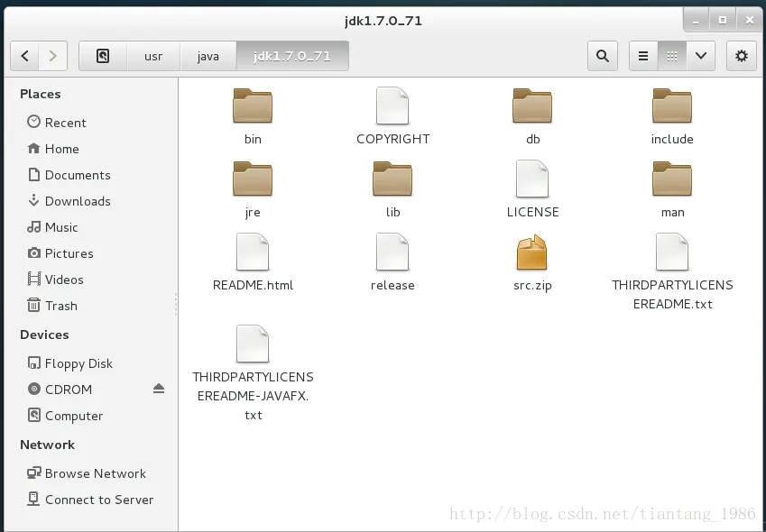The image size is (766, 532).
Task: Select the THIRDPARTYLICENSEREADME.txt file icon
Action: [x=672, y=252]
